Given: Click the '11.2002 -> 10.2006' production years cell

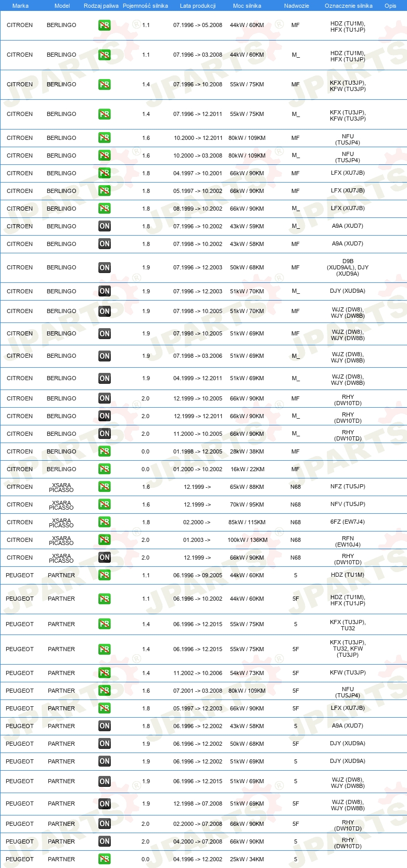Looking at the screenshot, I should [x=198, y=673].
